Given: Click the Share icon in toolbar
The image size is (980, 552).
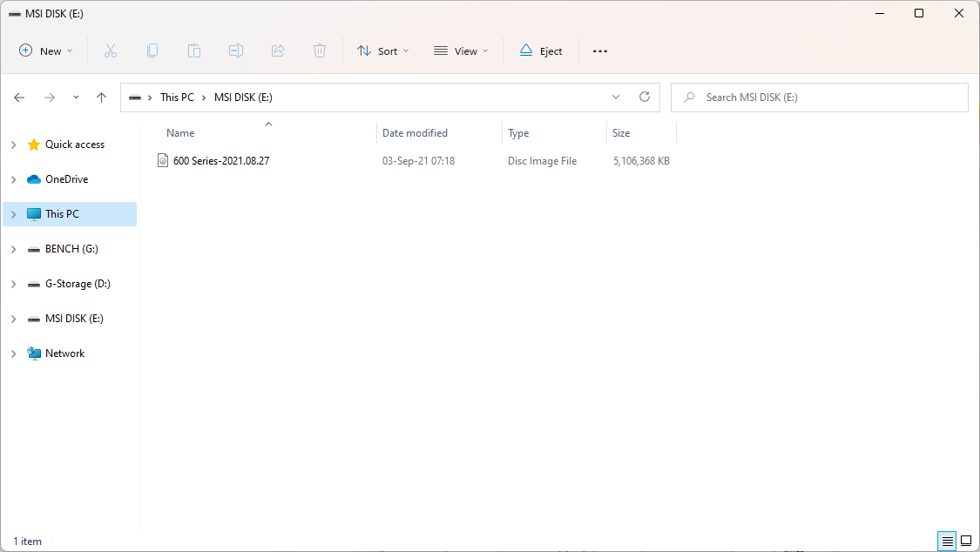Looking at the screenshot, I should [x=278, y=51].
